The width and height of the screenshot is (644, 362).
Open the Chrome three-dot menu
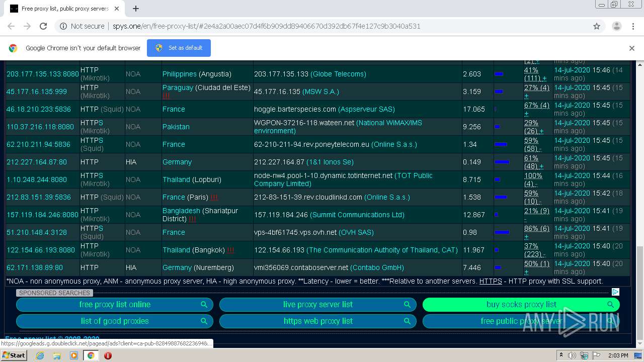(632, 26)
